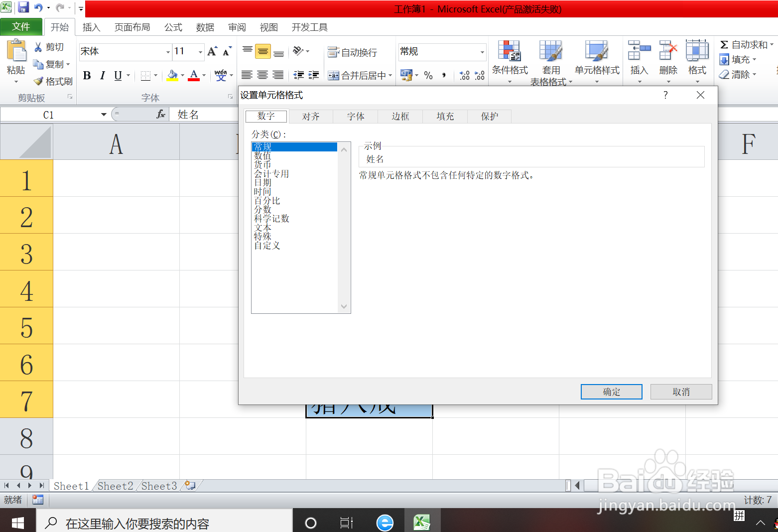Click the decrease indent icon
This screenshot has height=532, width=778.
pyautogui.click(x=299, y=75)
